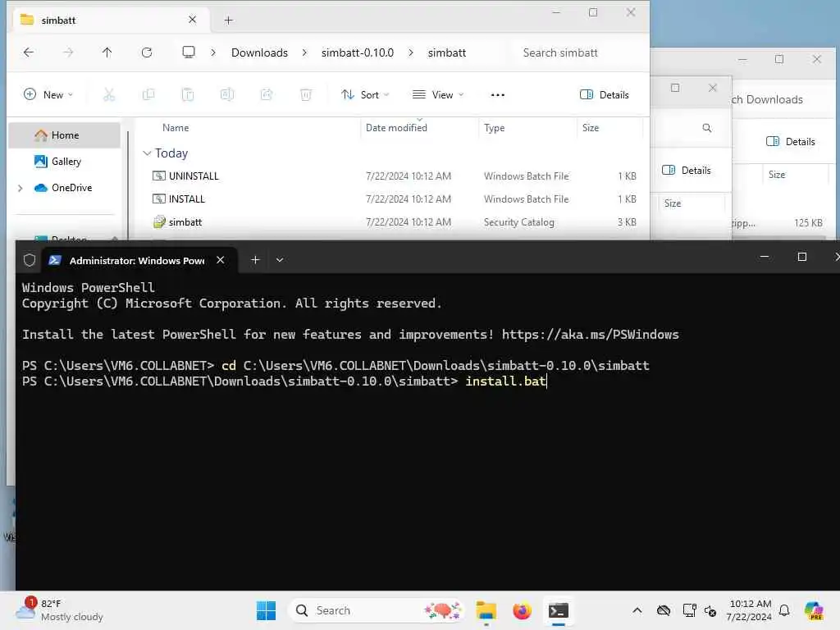Select the UNINSTALL batch file

[394, 176]
